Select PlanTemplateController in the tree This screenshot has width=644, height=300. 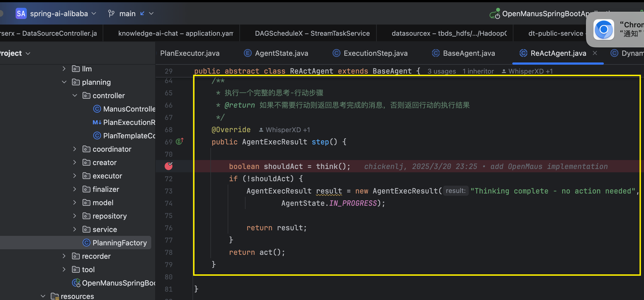click(x=129, y=136)
